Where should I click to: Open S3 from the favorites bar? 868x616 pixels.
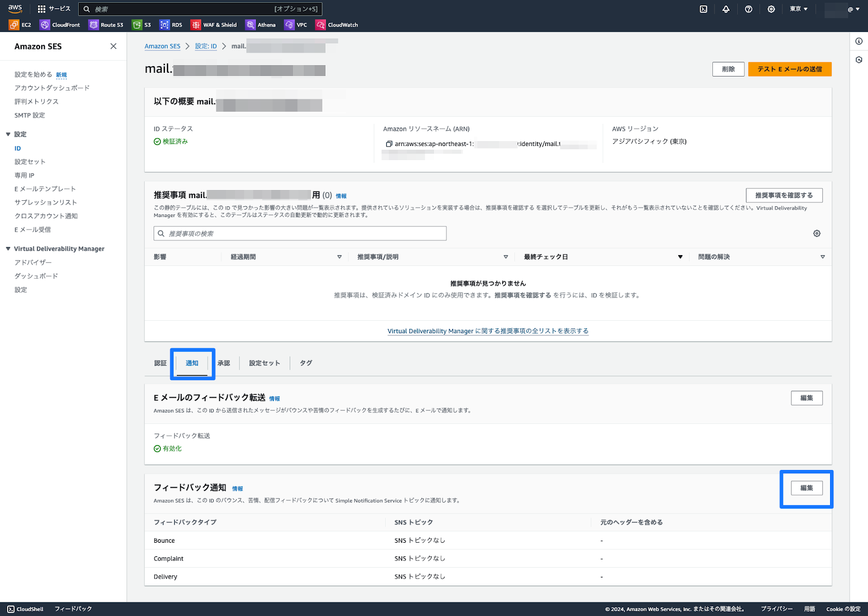pos(142,24)
